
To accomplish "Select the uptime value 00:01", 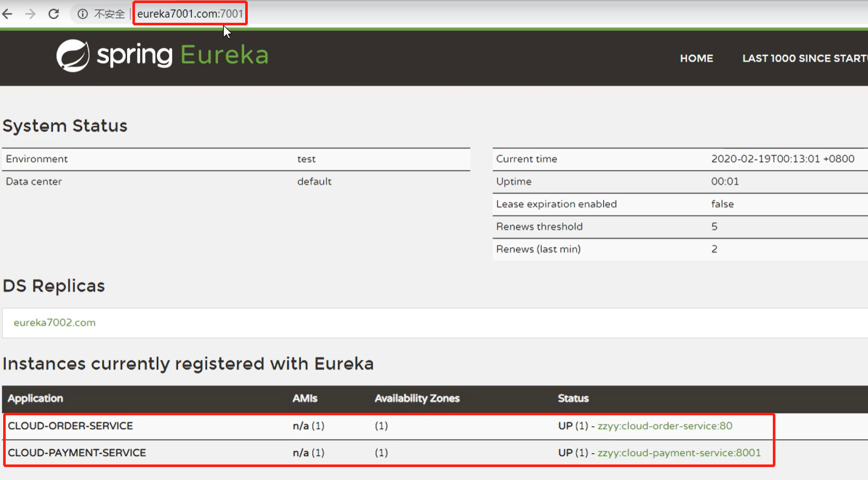I will tap(725, 181).
